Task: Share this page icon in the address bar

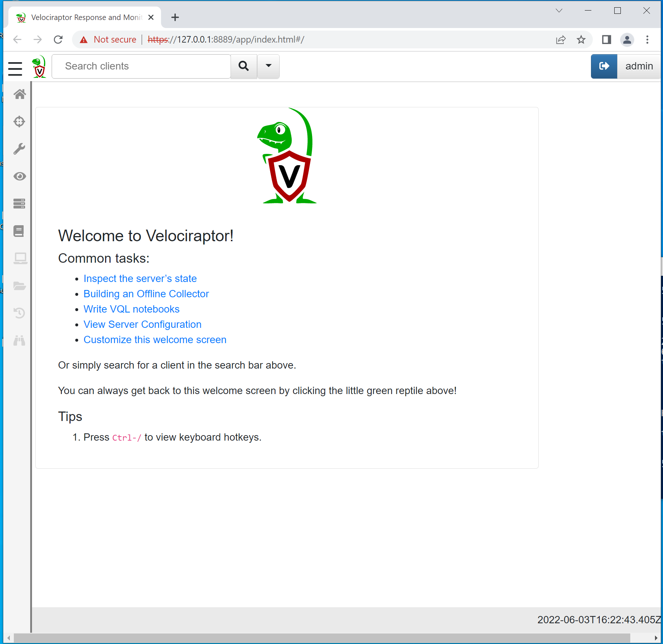Action: (x=561, y=39)
